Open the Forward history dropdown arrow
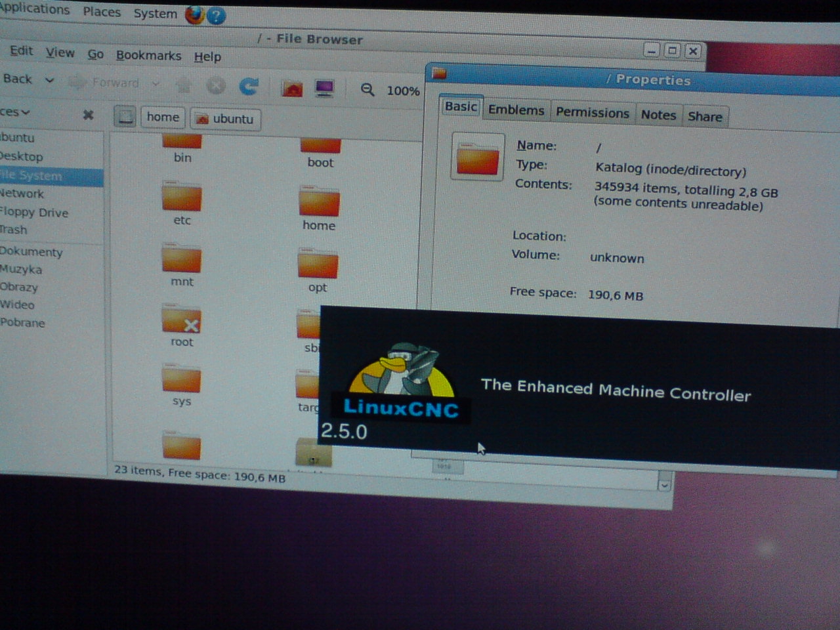 [156, 83]
